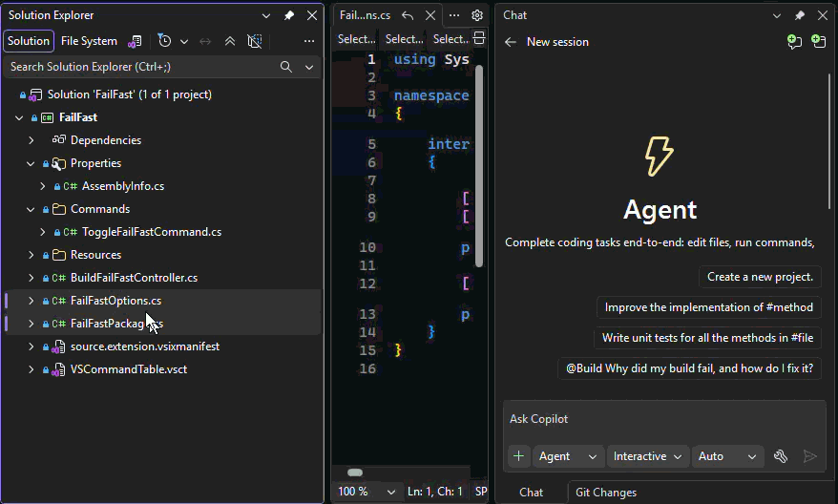Click the new chat thread icon
Viewport: 838px width, 504px height.
click(795, 42)
